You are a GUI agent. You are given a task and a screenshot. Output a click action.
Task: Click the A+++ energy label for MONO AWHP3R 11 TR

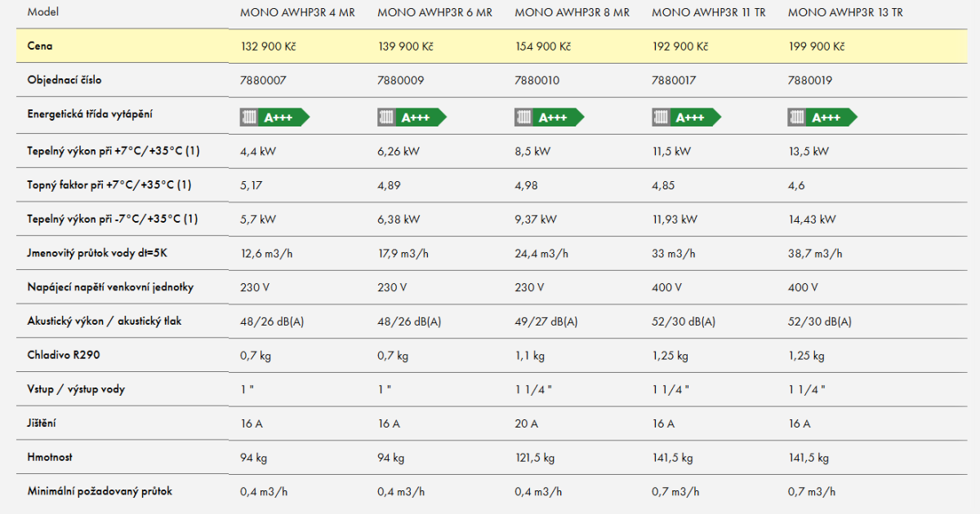tap(687, 117)
